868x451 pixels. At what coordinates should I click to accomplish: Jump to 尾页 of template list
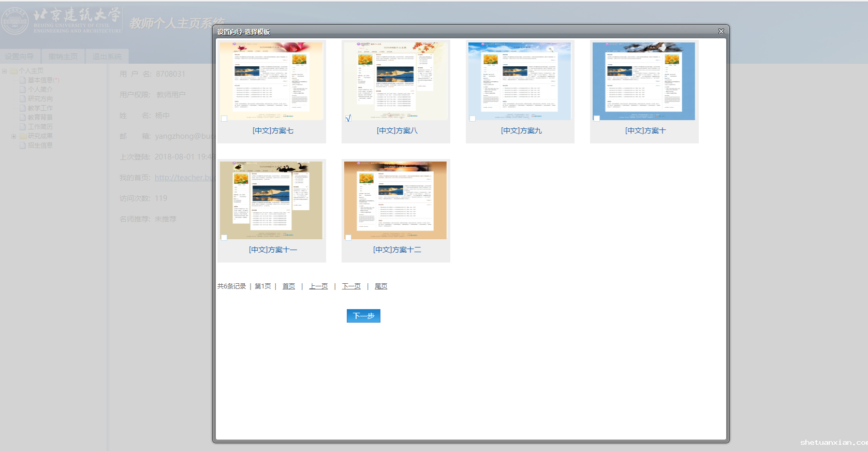pyautogui.click(x=380, y=286)
